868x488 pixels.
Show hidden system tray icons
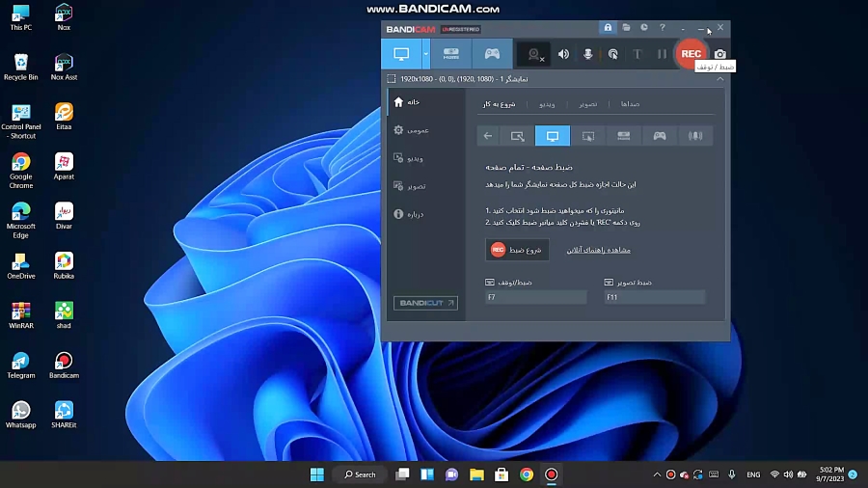point(657,474)
